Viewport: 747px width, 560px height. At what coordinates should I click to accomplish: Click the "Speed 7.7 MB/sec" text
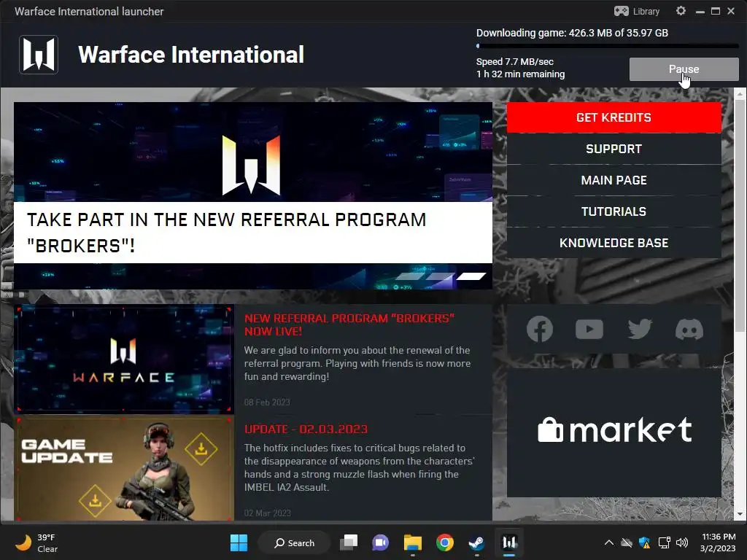(515, 61)
